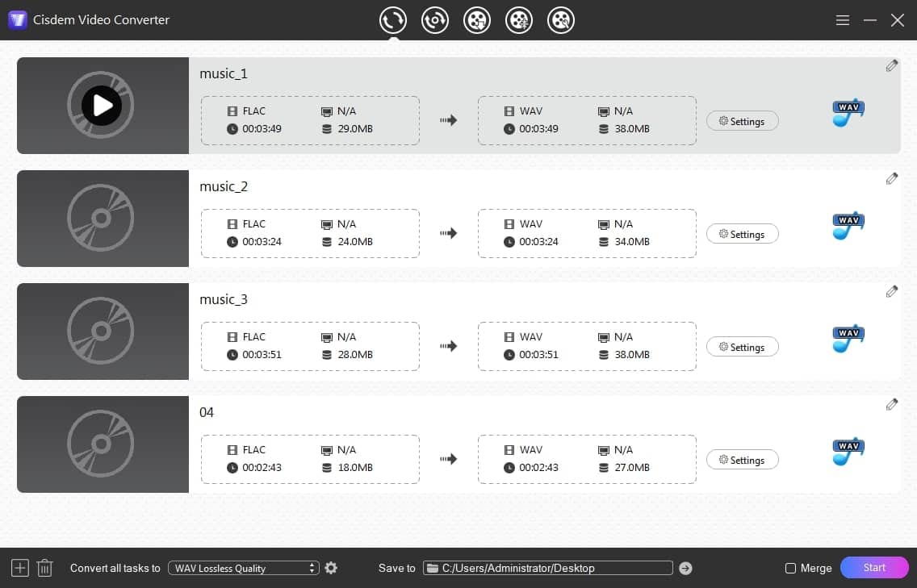Click the 04 title text
Viewport: 917px width, 588px height.
click(x=207, y=412)
